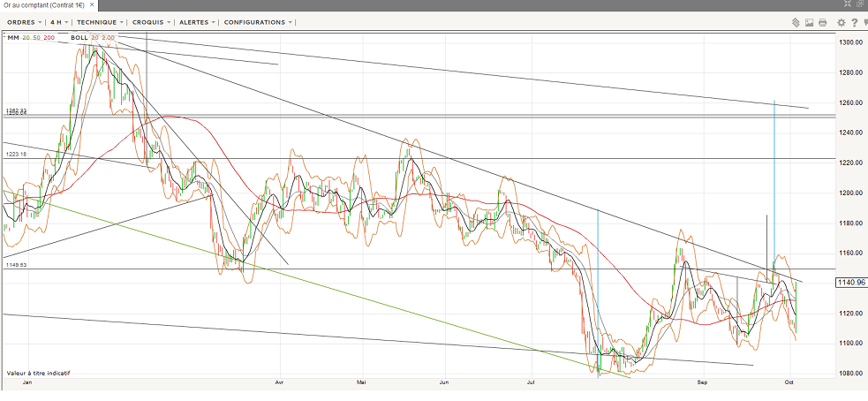Open the ORDRES dropdown

[x=24, y=22]
